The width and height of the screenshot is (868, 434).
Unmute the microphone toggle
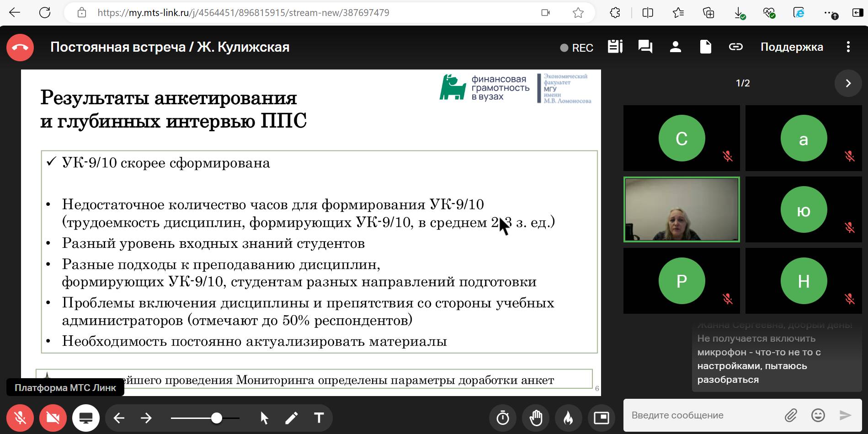pyautogui.click(x=20, y=418)
